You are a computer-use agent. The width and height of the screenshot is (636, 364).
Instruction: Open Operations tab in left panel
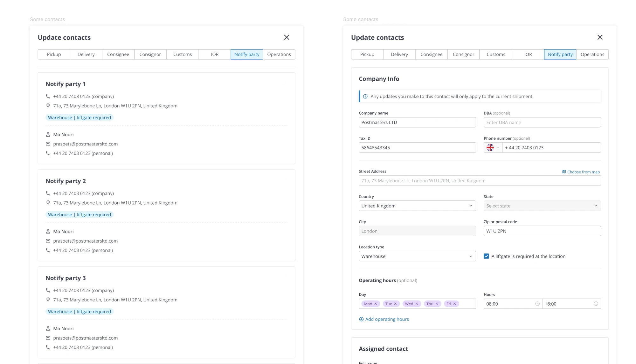pyautogui.click(x=279, y=54)
